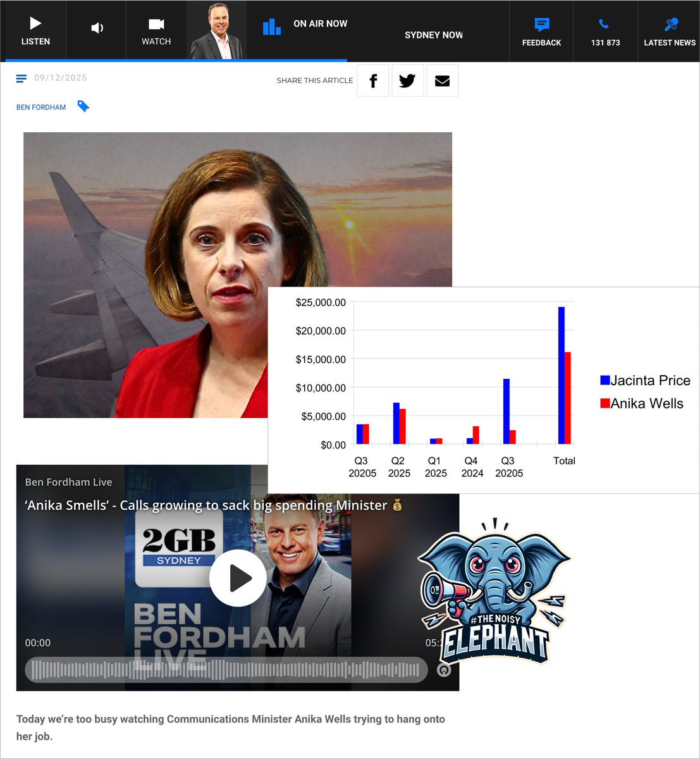Open the On Air Now section
The image size is (700, 759).
point(320,23)
